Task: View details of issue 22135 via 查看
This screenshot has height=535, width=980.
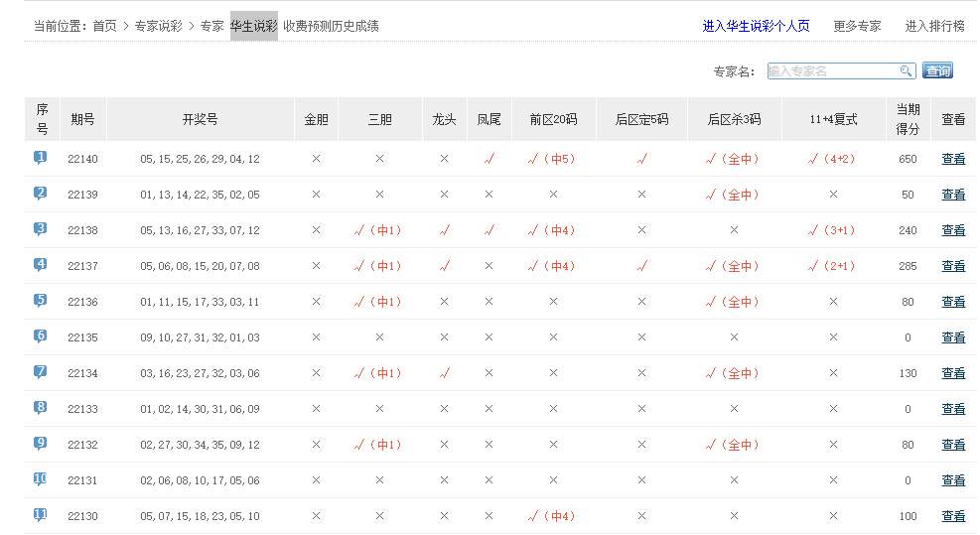Action: 953,337
